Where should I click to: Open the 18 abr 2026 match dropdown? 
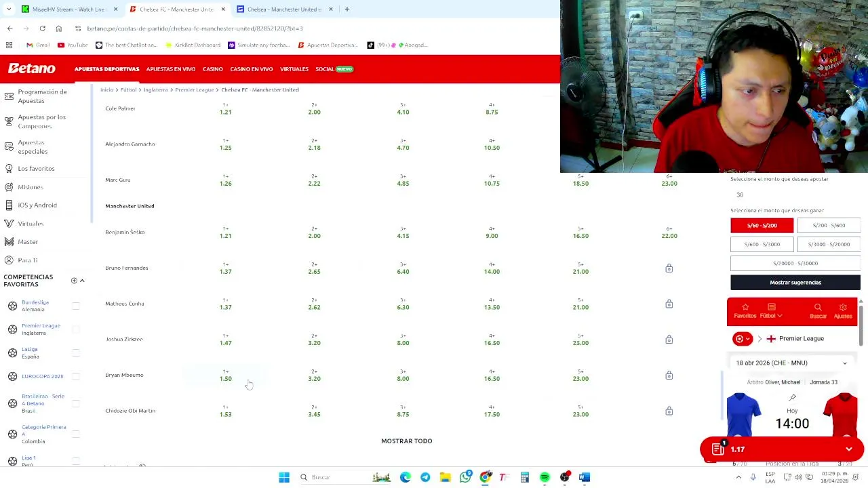tap(791, 363)
